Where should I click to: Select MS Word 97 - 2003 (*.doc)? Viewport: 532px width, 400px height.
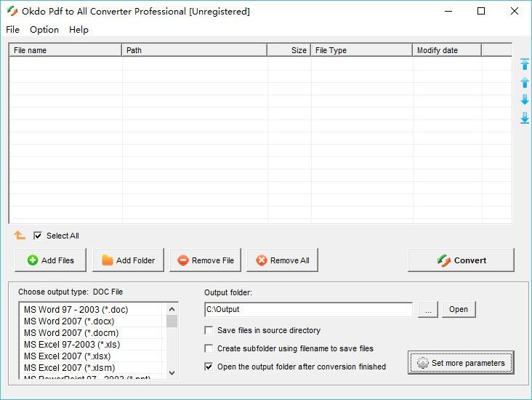point(92,309)
